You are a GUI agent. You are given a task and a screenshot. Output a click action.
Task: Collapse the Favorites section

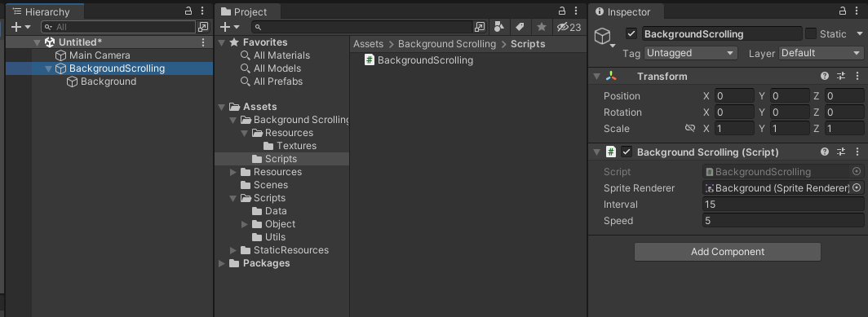pos(221,42)
